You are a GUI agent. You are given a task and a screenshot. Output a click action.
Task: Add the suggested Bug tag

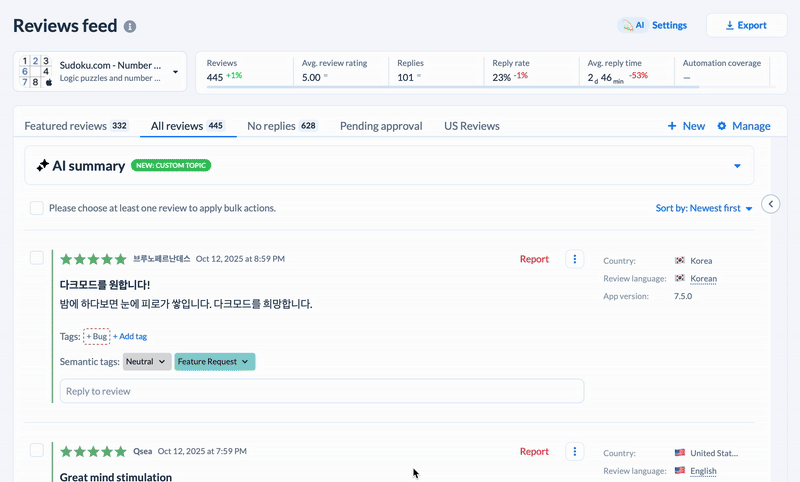pos(96,337)
